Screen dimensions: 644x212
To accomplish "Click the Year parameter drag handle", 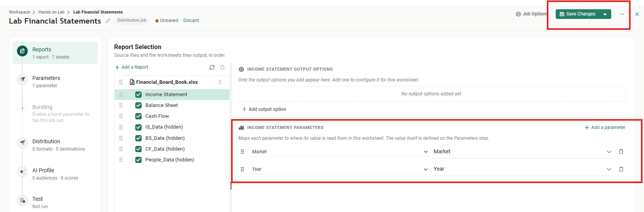I will click(242, 169).
